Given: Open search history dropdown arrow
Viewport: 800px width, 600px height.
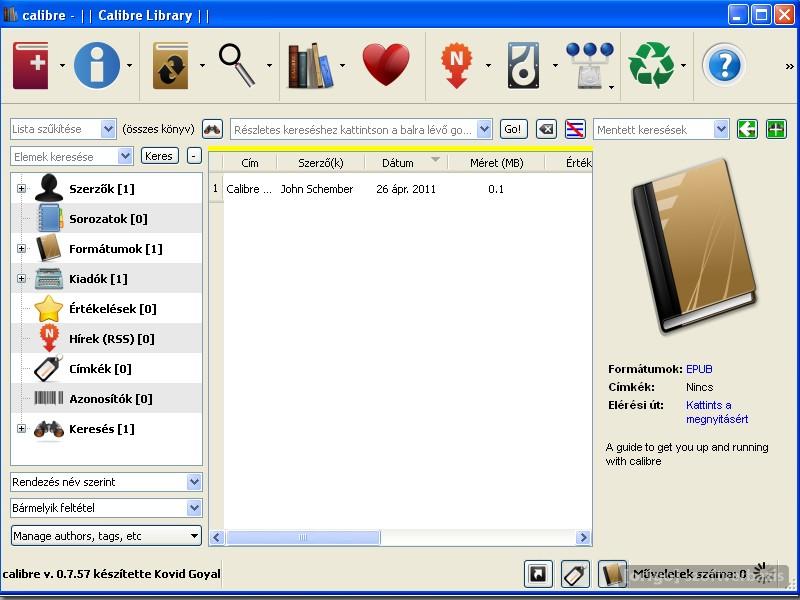Looking at the screenshot, I should 484,130.
